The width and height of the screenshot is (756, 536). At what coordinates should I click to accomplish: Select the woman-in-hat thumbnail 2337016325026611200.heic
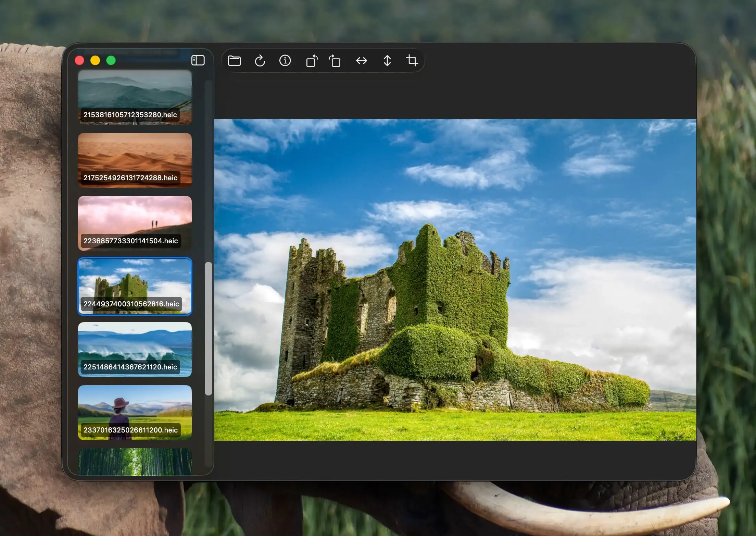coord(135,412)
